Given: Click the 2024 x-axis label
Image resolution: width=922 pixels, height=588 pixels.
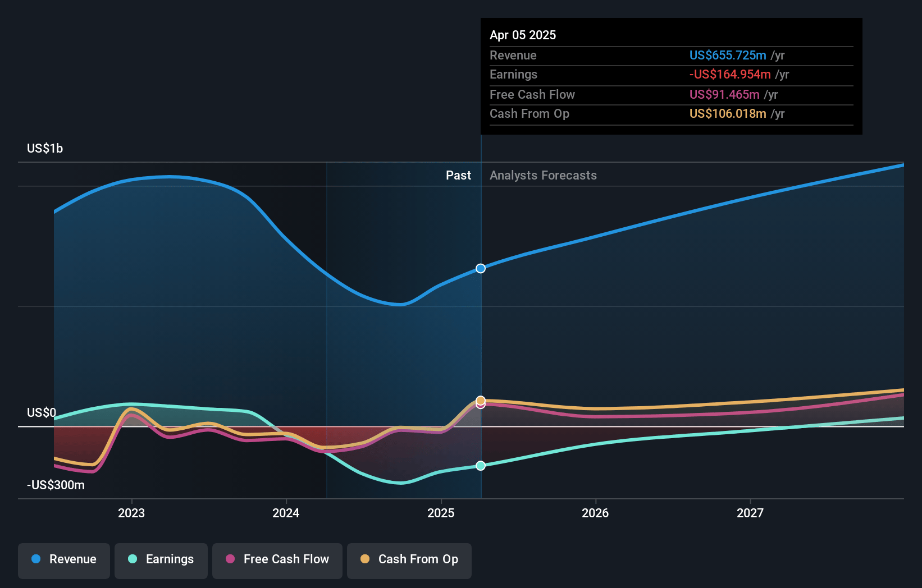Looking at the screenshot, I should coord(286,513).
